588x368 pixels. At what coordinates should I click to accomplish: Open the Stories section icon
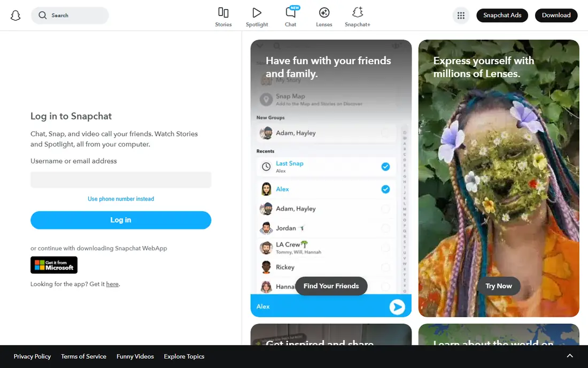(x=223, y=13)
